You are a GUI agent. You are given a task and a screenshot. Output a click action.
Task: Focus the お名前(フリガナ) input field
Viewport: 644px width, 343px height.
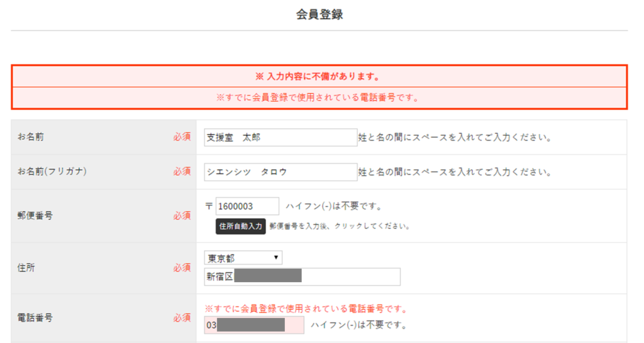(x=280, y=172)
